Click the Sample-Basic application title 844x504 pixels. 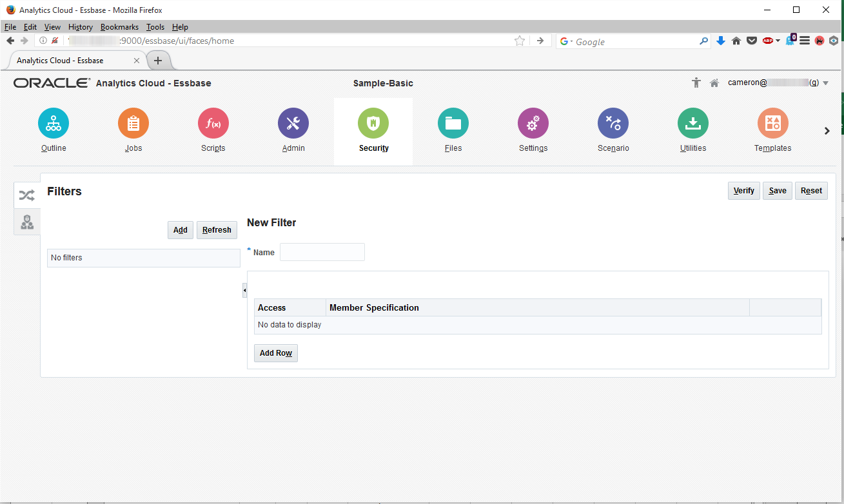(383, 83)
